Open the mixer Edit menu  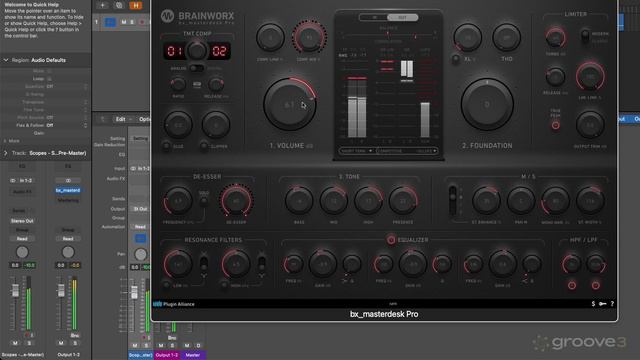(x=120, y=119)
